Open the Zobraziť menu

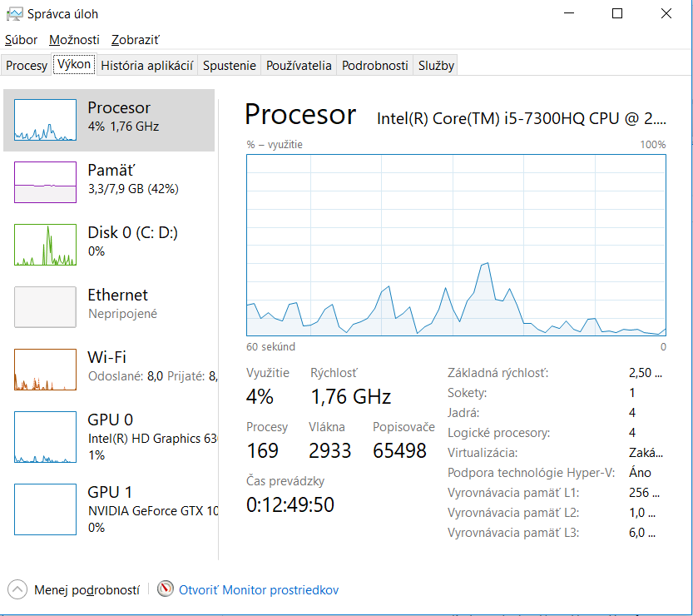pos(135,39)
